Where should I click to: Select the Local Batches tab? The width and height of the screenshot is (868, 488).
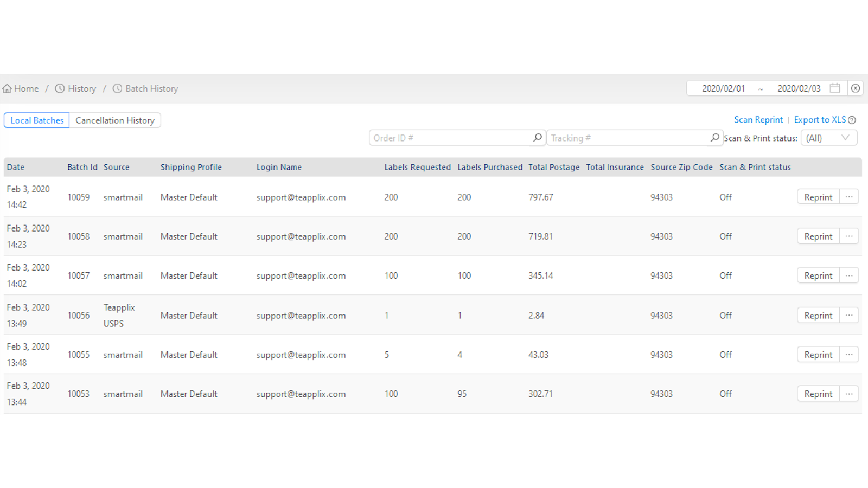click(36, 120)
